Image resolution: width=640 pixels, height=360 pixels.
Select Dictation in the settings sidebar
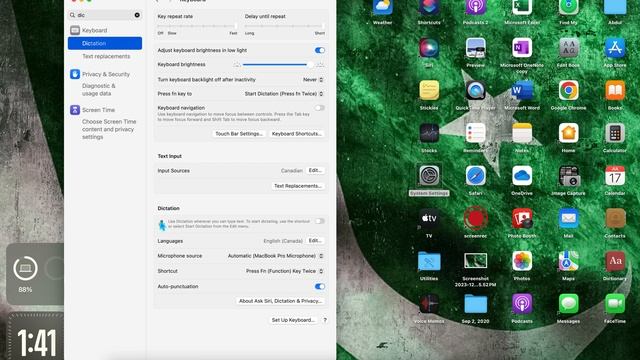click(105, 43)
